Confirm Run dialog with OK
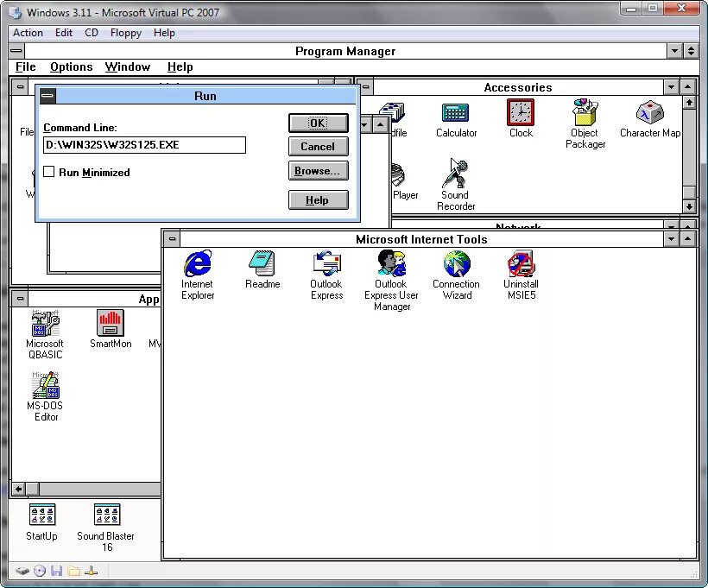 point(319,123)
